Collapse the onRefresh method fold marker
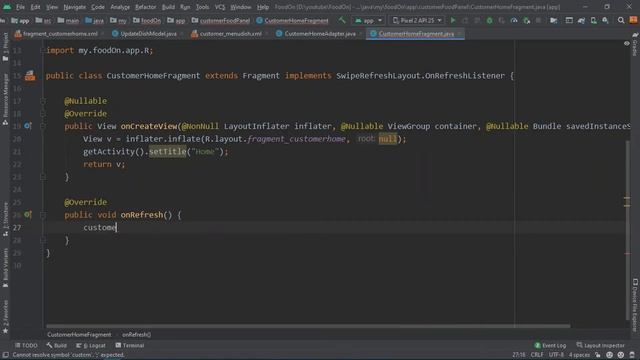The width and height of the screenshot is (640, 360). click(43, 215)
